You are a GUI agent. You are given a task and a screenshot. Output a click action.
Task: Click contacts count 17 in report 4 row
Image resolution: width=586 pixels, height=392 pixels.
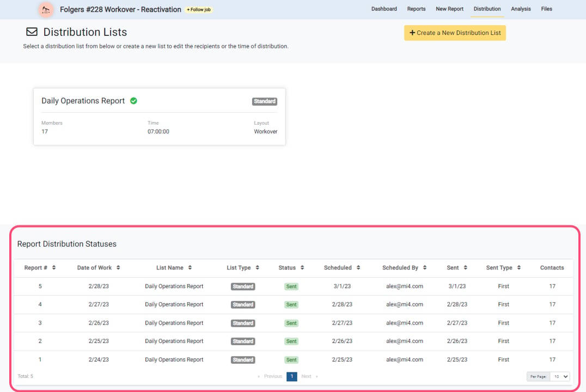coord(552,304)
